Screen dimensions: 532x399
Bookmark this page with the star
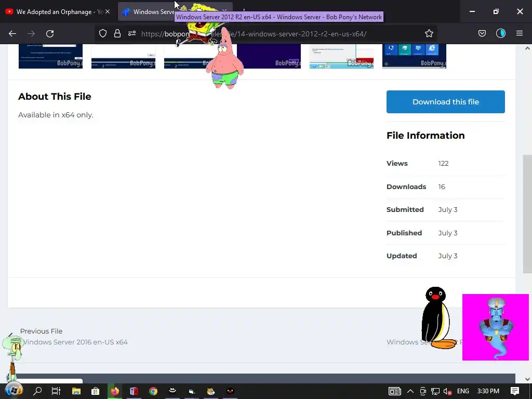429,33
